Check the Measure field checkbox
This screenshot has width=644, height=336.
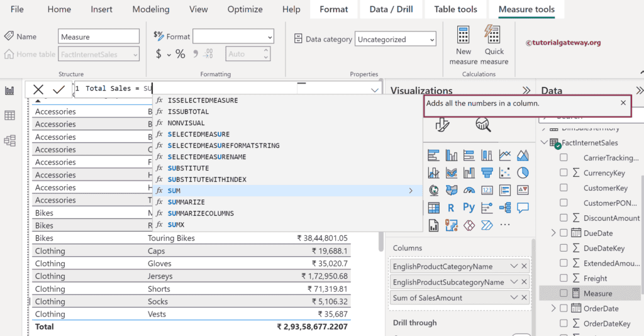pyautogui.click(x=563, y=293)
